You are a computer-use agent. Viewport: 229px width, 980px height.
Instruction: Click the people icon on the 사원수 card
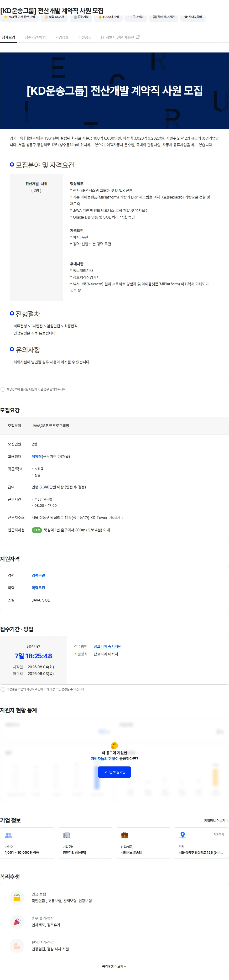9,835
